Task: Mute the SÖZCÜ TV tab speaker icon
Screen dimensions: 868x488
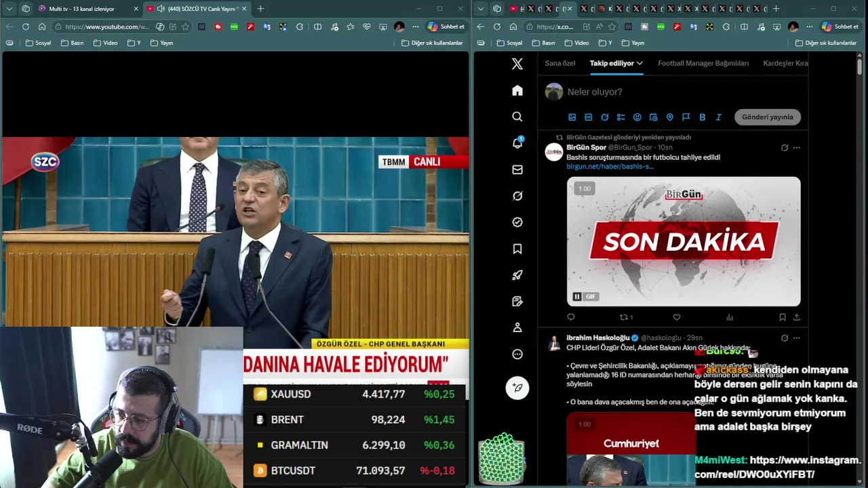Action: click(x=161, y=9)
